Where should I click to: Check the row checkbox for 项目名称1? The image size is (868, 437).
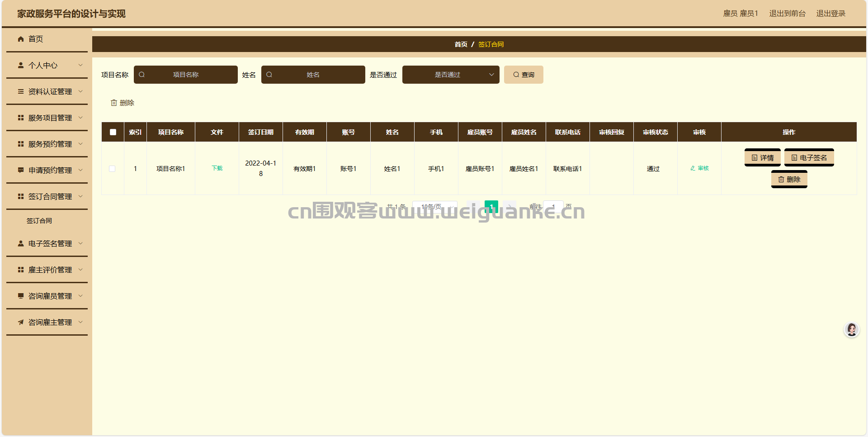coord(112,169)
